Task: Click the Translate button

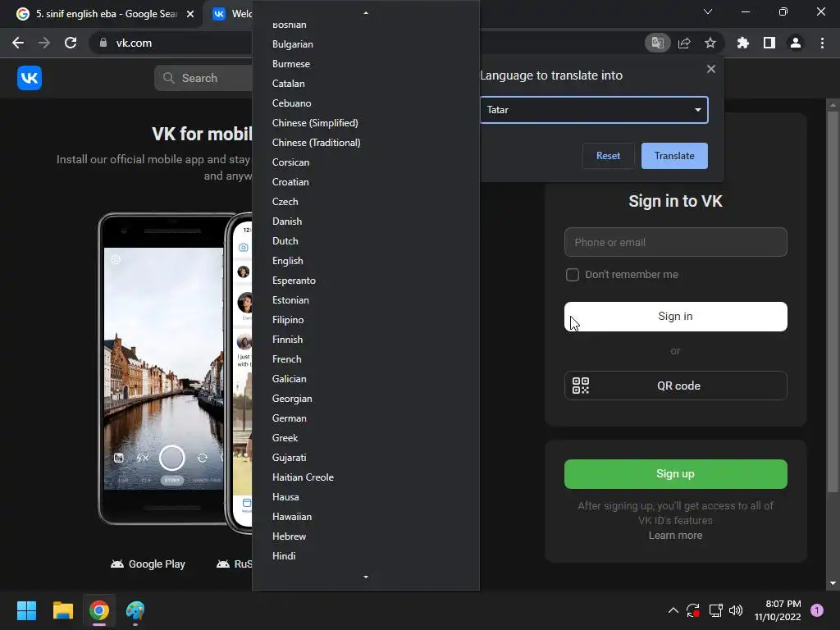Action: click(x=674, y=156)
